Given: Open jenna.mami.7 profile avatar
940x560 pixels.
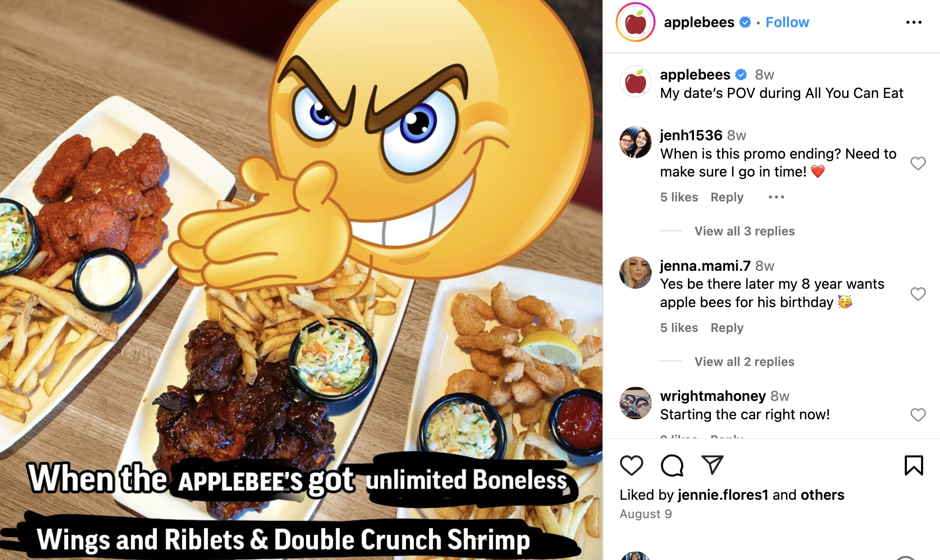Looking at the screenshot, I should click(635, 273).
